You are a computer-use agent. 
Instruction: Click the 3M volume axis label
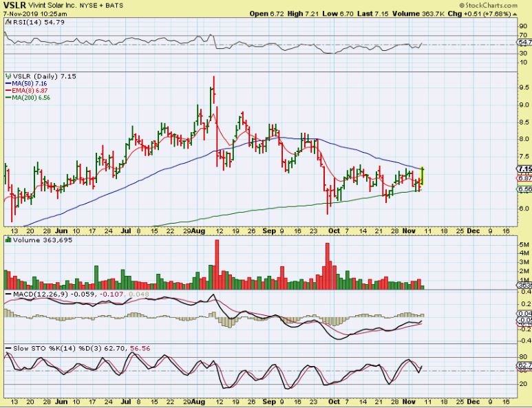point(524,262)
